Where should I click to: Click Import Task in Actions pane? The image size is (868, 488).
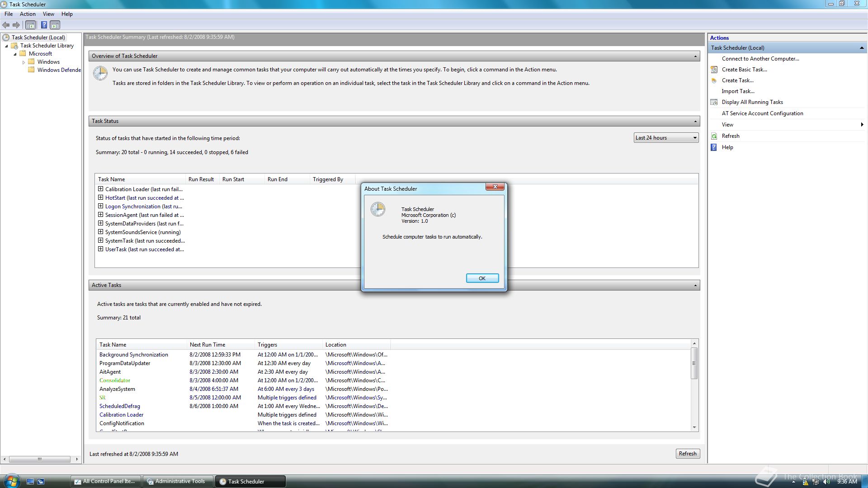point(738,91)
